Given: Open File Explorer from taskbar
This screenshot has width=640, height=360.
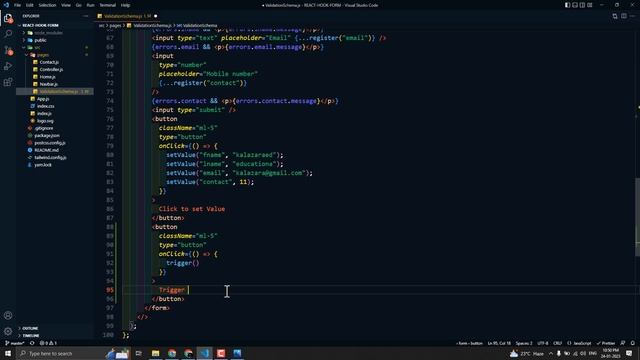Looking at the screenshot, I should coord(156,353).
